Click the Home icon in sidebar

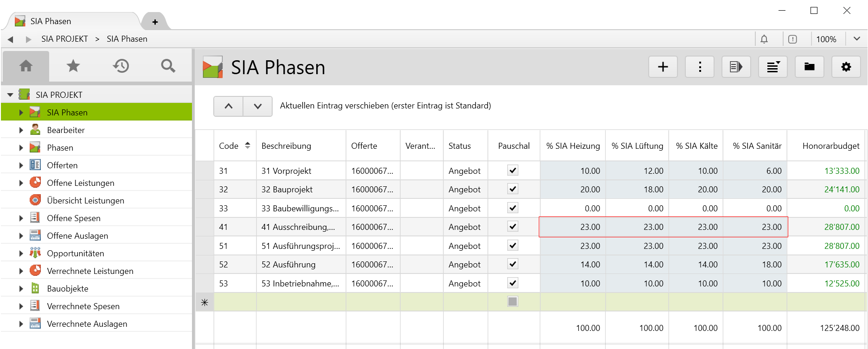point(26,66)
